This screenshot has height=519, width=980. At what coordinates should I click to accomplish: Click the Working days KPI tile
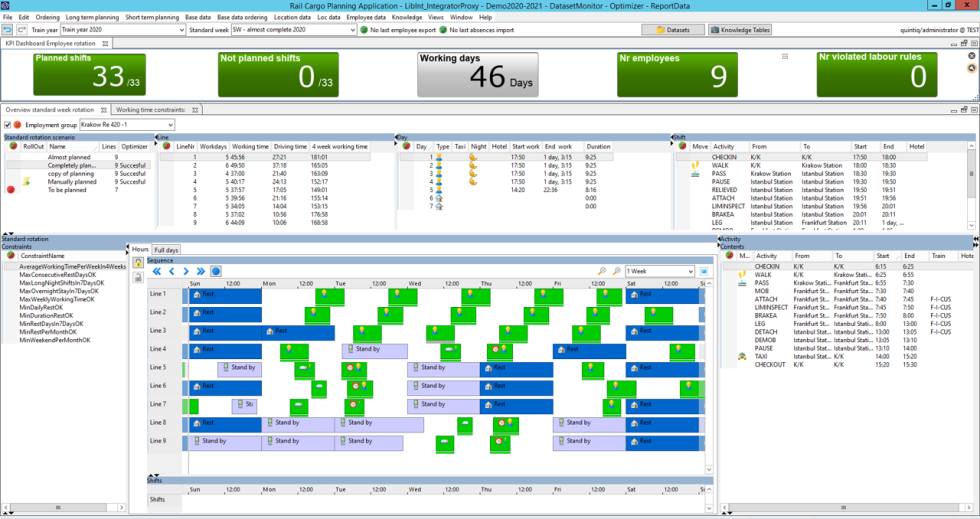click(478, 74)
